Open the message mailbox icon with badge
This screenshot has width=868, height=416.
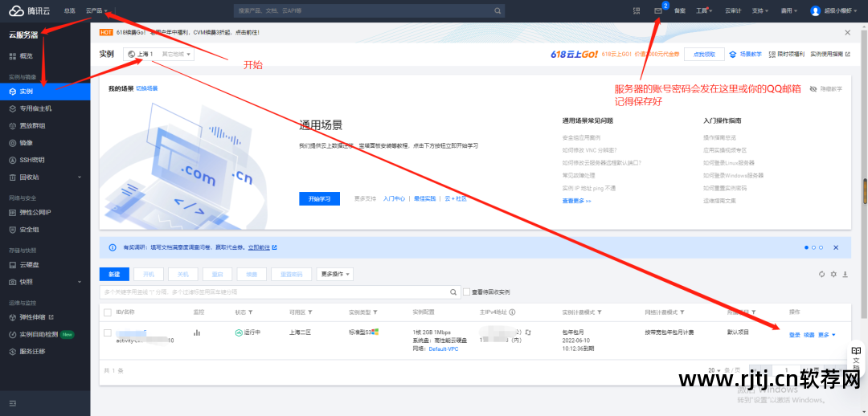(658, 10)
